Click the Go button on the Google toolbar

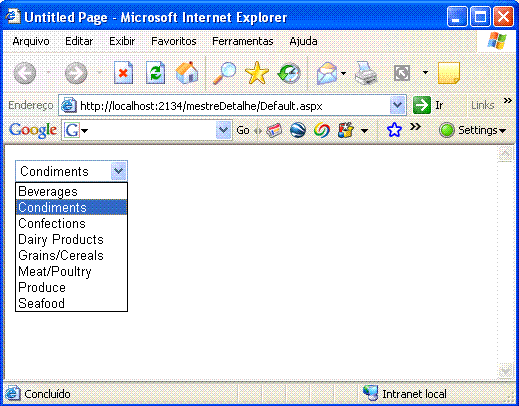coord(243,130)
